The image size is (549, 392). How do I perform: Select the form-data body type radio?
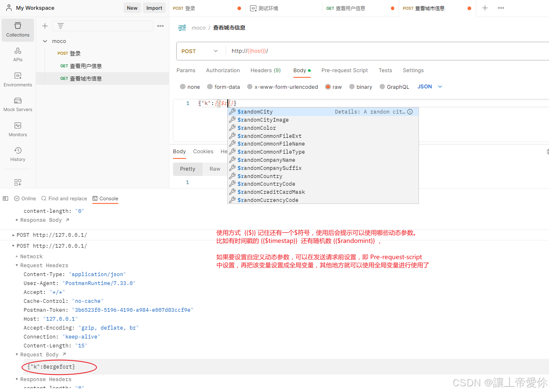tap(210, 87)
